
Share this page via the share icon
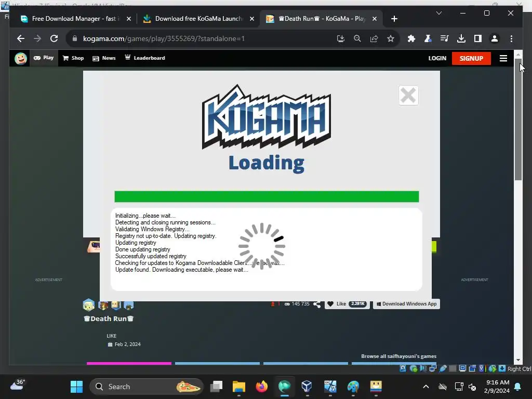tap(374, 38)
